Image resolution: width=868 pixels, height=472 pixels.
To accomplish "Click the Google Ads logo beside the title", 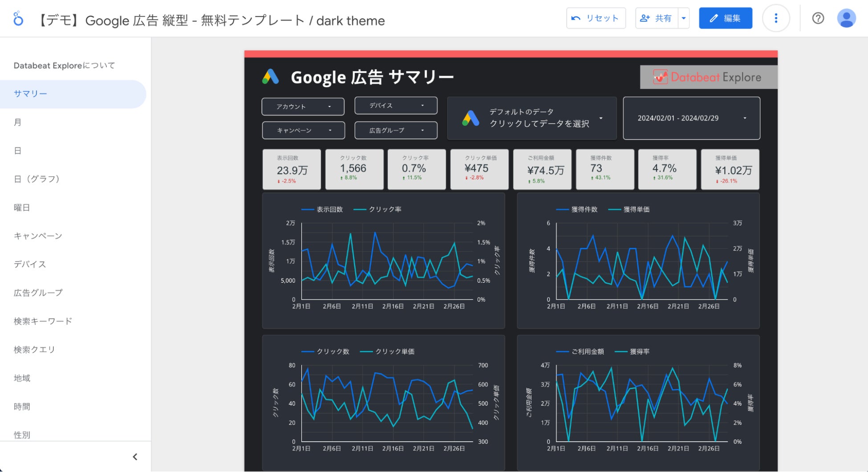I will [x=271, y=77].
